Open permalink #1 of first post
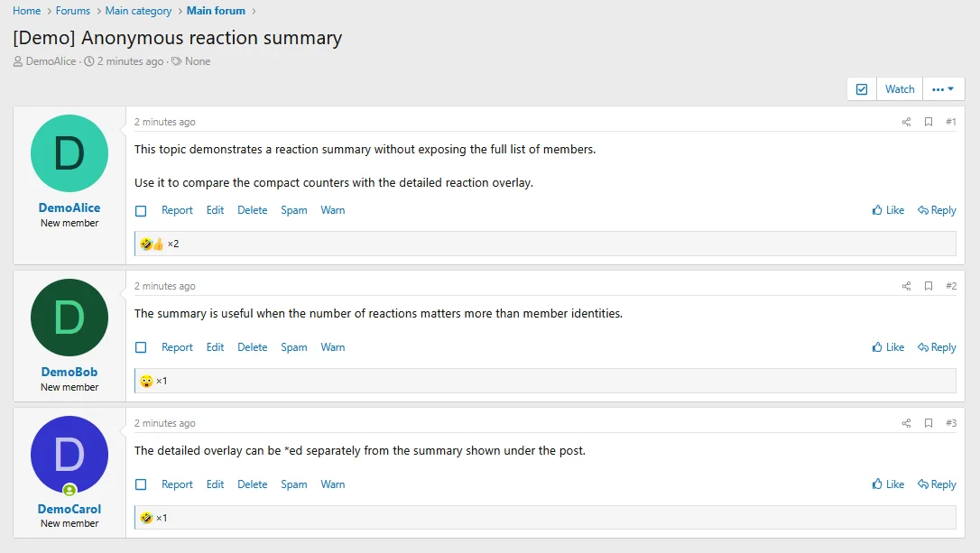The height and width of the screenshot is (553, 980). tap(950, 122)
